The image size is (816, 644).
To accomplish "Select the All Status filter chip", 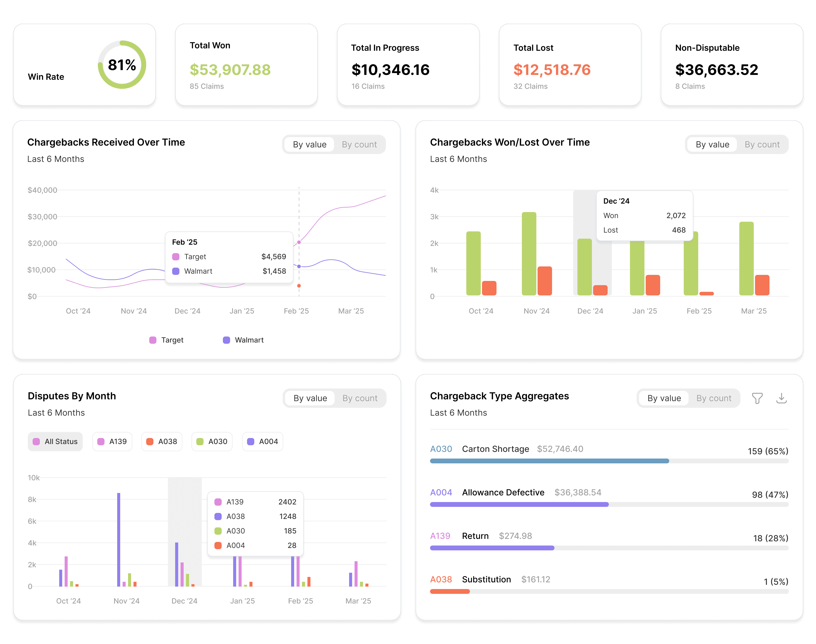I will [55, 442].
